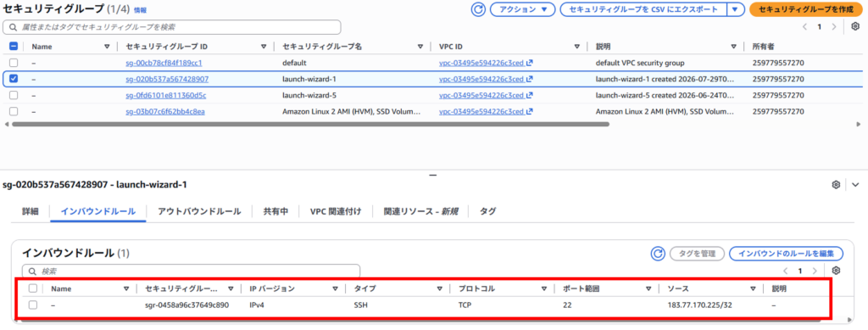
Task: Open security group sg-00cb78cf84f189cc1 link
Action: 164,63
